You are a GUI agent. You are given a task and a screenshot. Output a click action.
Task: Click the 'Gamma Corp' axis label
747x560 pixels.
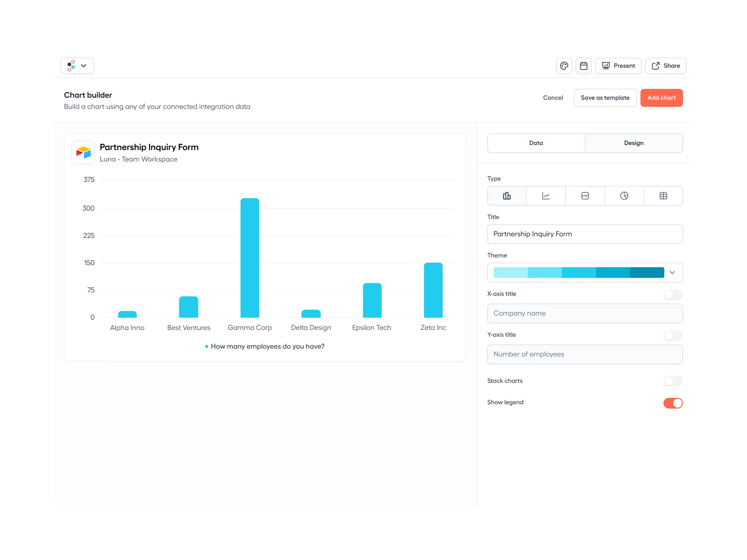pyautogui.click(x=250, y=328)
